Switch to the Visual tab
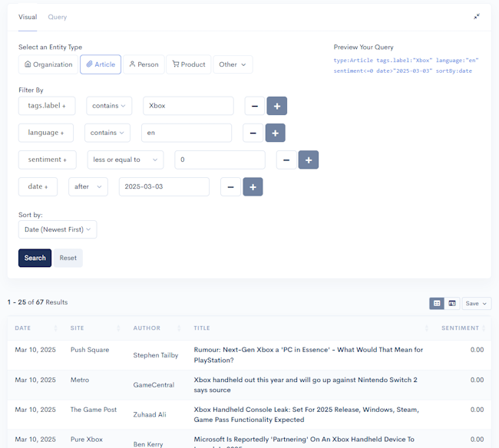 coord(28,17)
